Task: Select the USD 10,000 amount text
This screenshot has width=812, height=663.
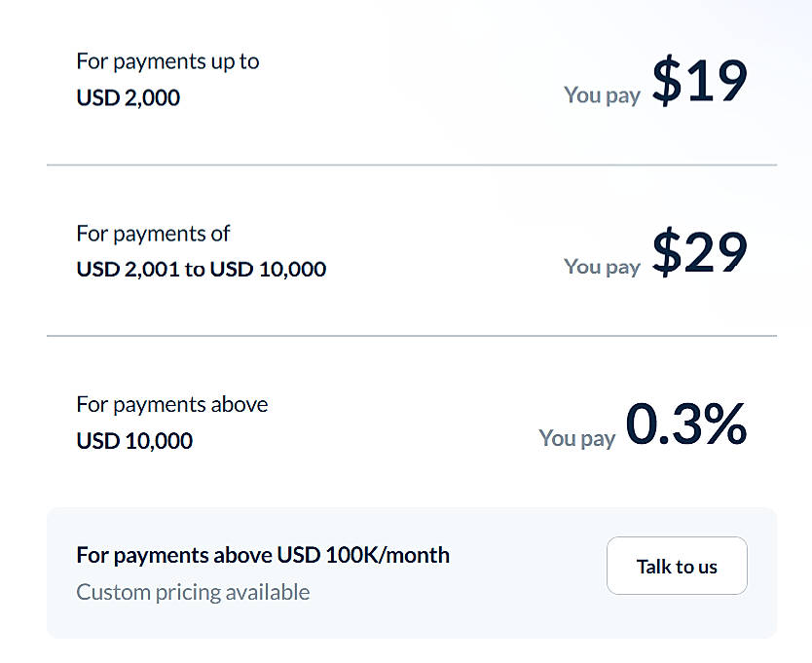Action: [134, 441]
